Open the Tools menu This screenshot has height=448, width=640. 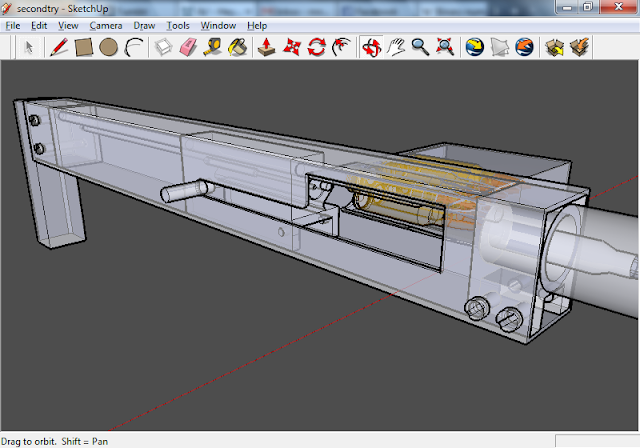[178, 26]
